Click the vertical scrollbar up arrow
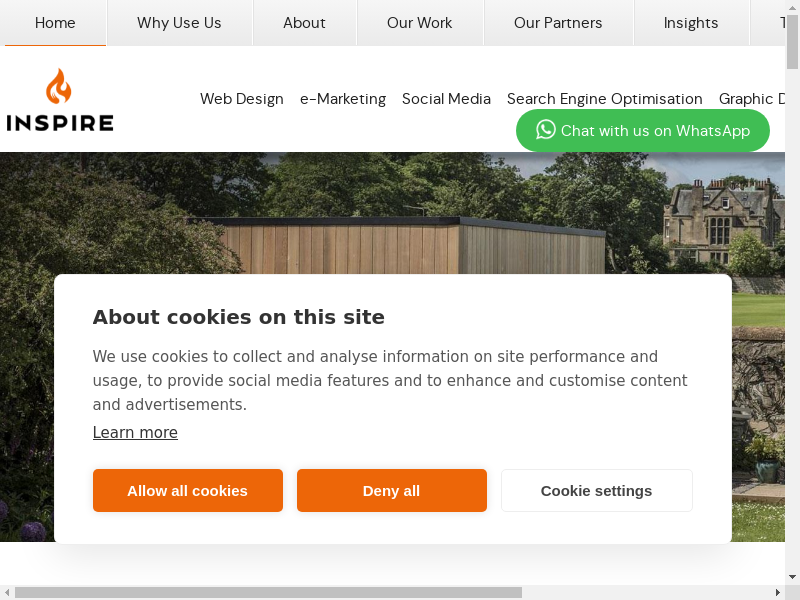The height and width of the screenshot is (600, 800). pos(792,7)
